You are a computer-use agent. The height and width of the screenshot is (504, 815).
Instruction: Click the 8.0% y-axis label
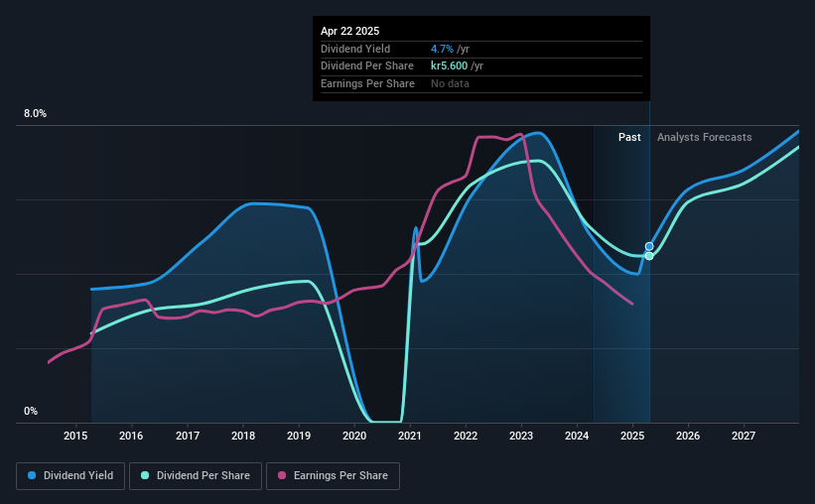pos(35,114)
